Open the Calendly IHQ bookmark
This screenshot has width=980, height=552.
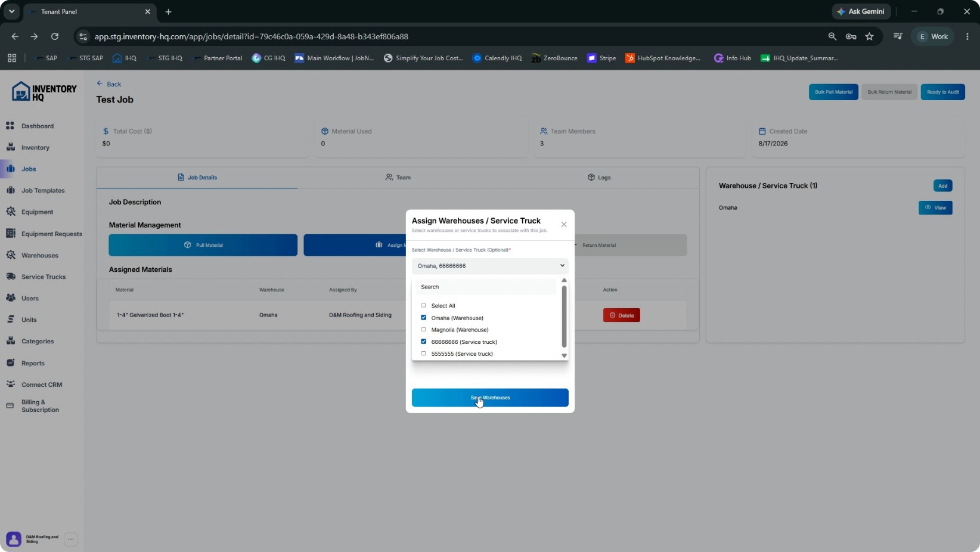[497, 58]
